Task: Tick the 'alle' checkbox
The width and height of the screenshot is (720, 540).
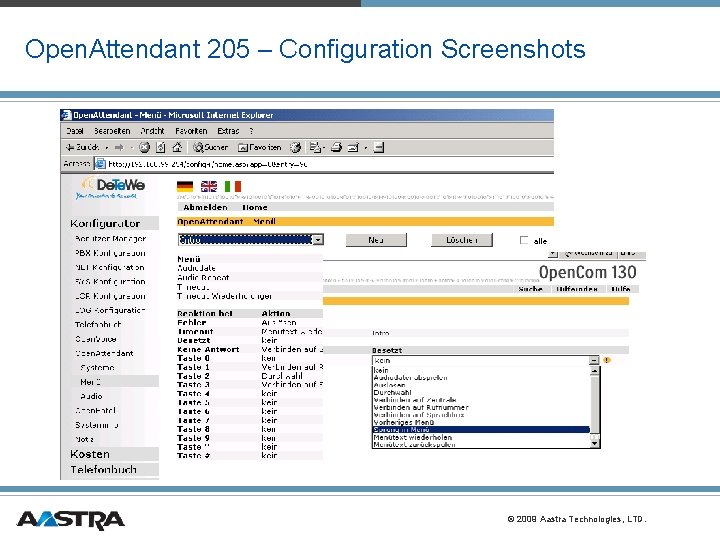Action: coord(524,240)
